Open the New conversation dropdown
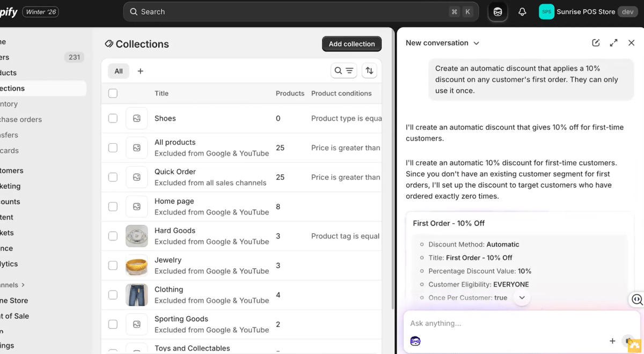This screenshot has height=354, width=644. coord(442,43)
